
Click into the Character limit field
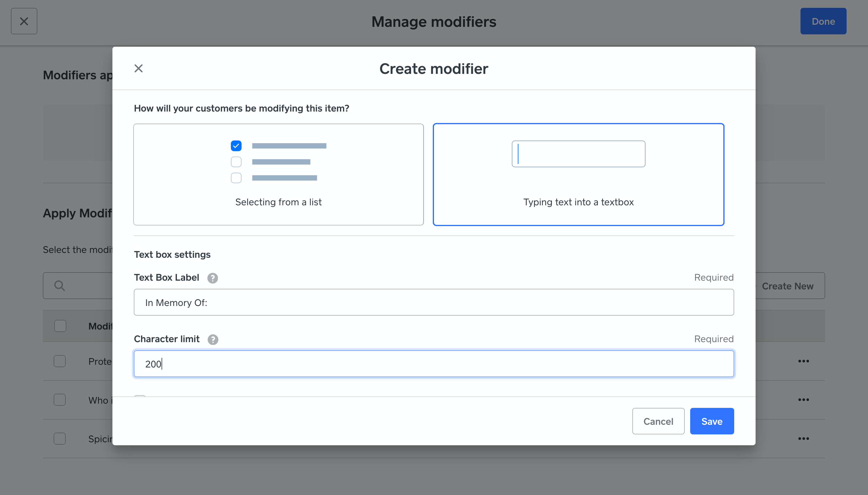click(x=434, y=364)
